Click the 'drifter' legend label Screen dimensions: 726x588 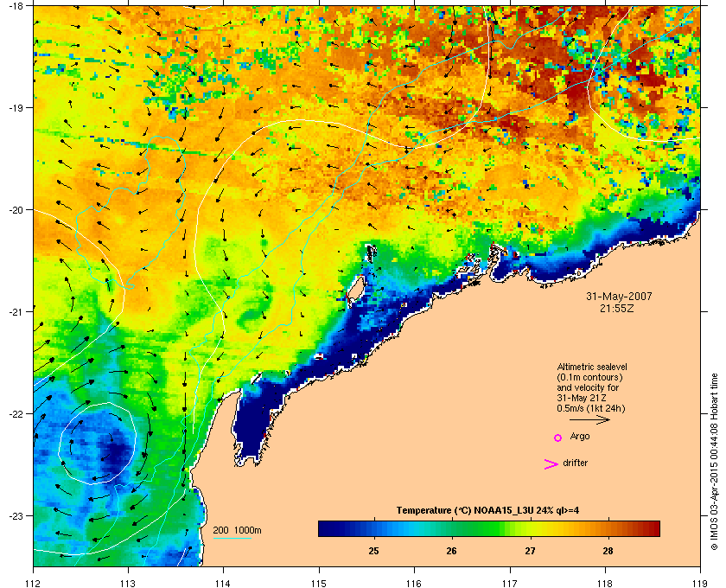(576, 463)
